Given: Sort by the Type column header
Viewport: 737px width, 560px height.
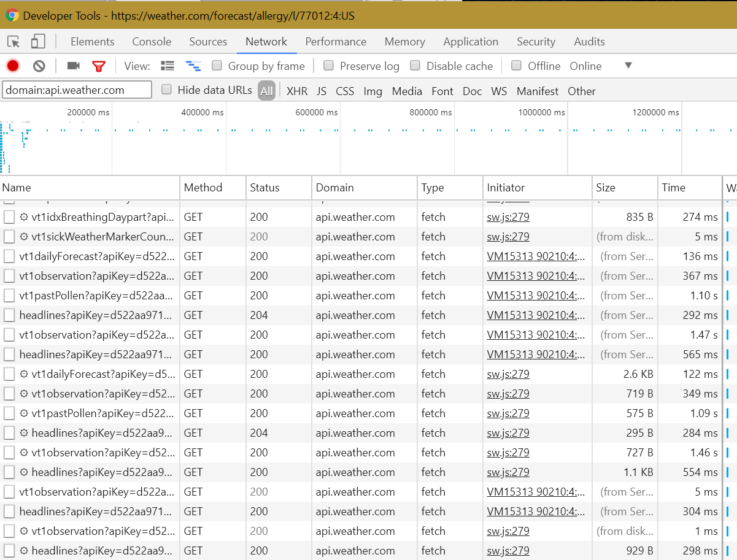Looking at the screenshot, I should click(450, 188).
